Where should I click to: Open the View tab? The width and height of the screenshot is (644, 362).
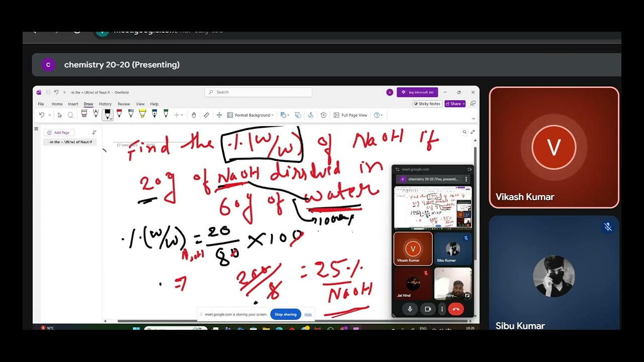[x=140, y=104]
